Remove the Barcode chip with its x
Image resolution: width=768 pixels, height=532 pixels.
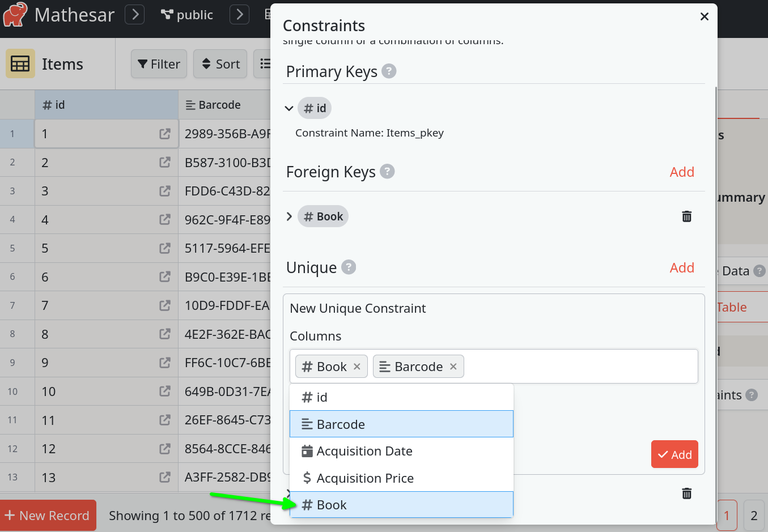click(x=453, y=367)
